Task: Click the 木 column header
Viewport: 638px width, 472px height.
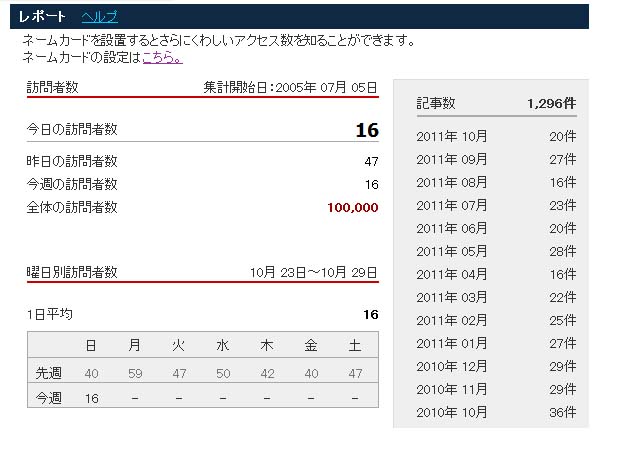Action: [x=267, y=345]
